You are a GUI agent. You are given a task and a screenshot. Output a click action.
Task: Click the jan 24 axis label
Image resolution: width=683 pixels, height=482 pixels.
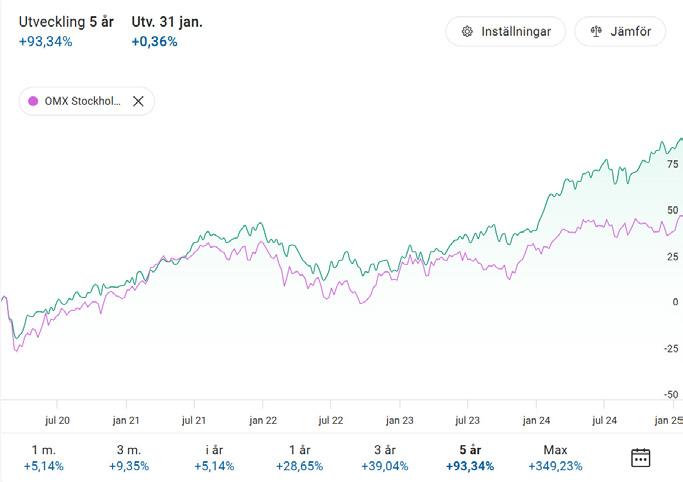pyautogui.click(x=536, y=421)
